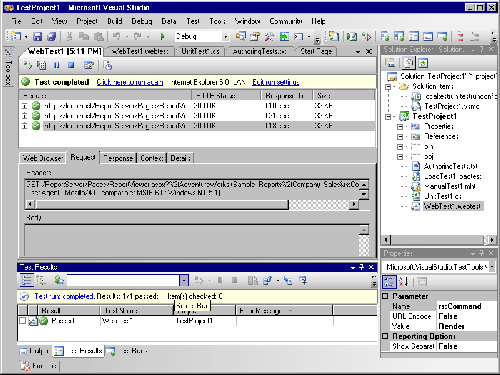The height and width of the screenshot is (375, 500).
Task: Collapse the TestProject1 tree node
Action: (388, 117)
